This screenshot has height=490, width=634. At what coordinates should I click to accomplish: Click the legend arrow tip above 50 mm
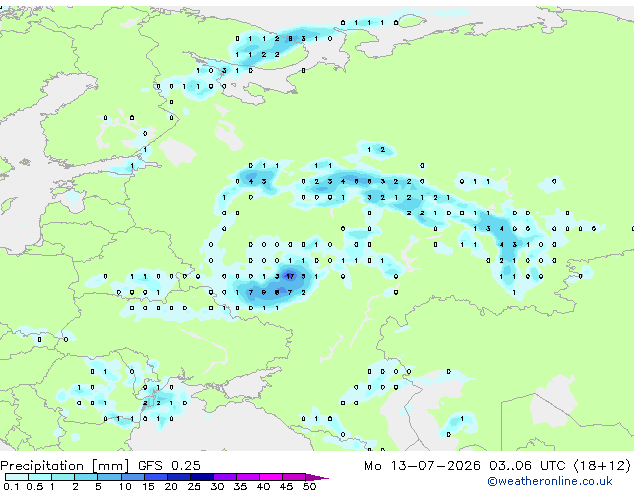pos(317,477)
